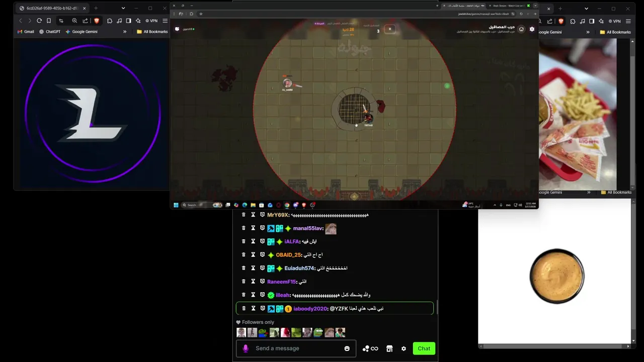Add a new tab in the right browser window

click(x=560, y=8)
